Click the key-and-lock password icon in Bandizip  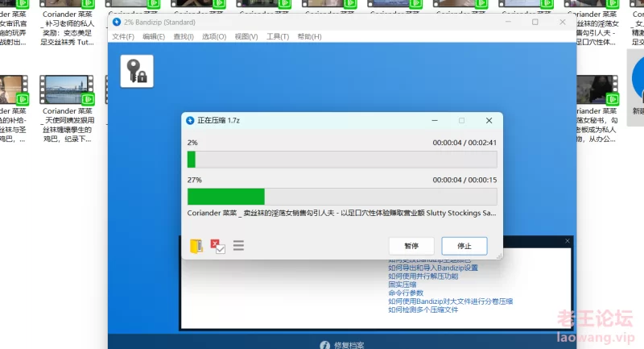pos(137,71)
